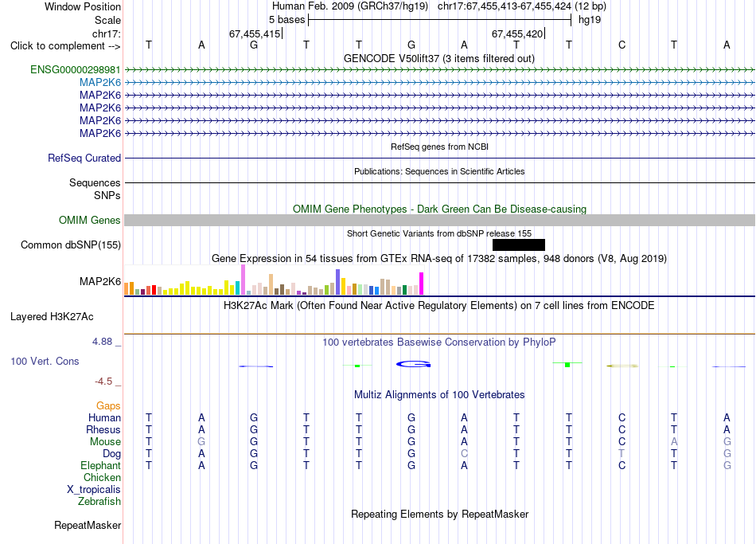
Task: Click the 4.88 PhyloP upper value
Action: 102,342
